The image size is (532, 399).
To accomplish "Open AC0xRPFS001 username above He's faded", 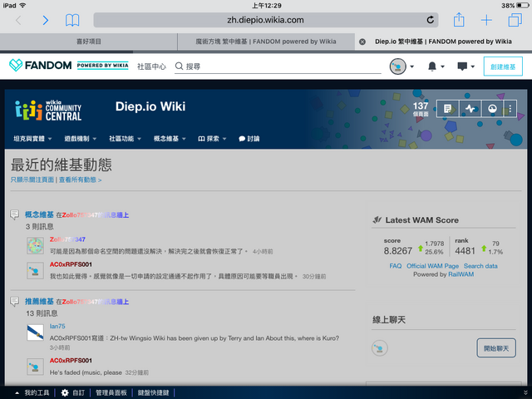I will pyautogui.click(x=71, y=360).
